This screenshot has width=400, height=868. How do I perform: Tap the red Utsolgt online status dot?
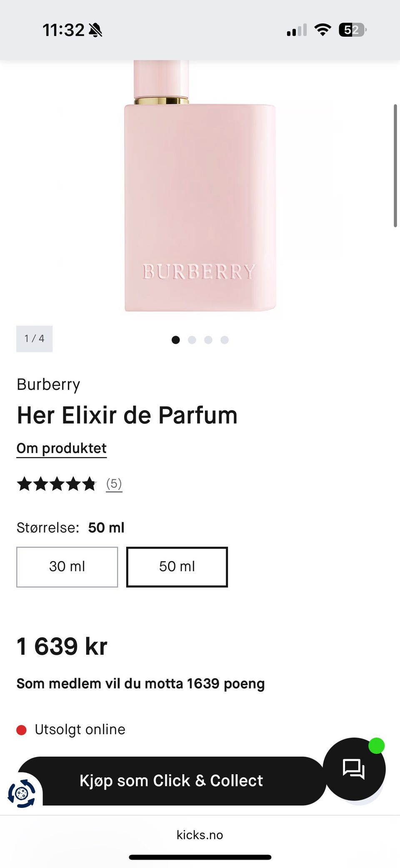click(x=21, y=730)
